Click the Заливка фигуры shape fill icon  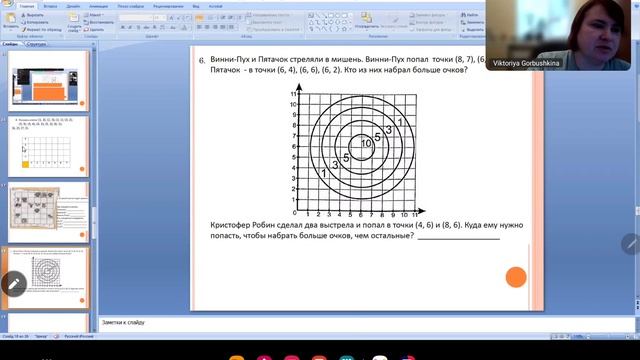[x=413, y=15]
